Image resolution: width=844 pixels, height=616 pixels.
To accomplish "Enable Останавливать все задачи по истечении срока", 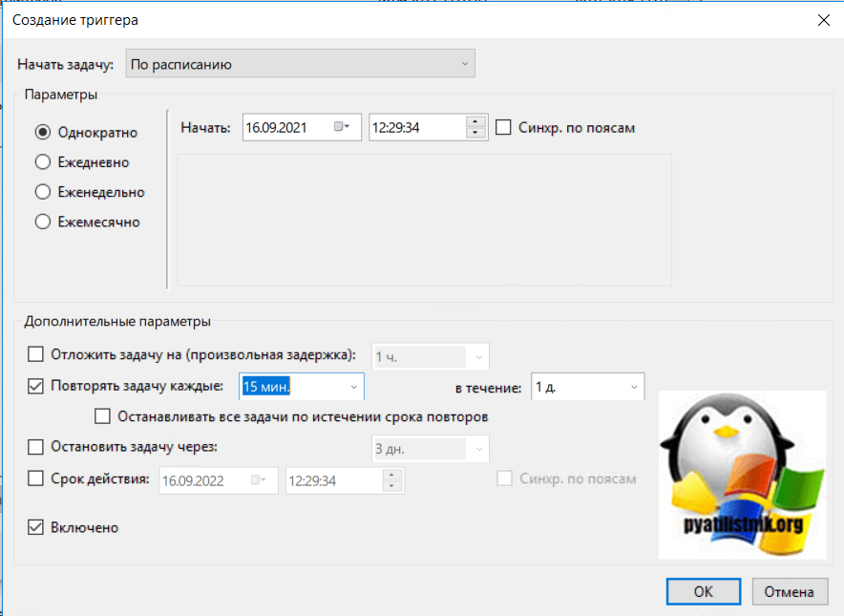I will click(x=103, y=416).
